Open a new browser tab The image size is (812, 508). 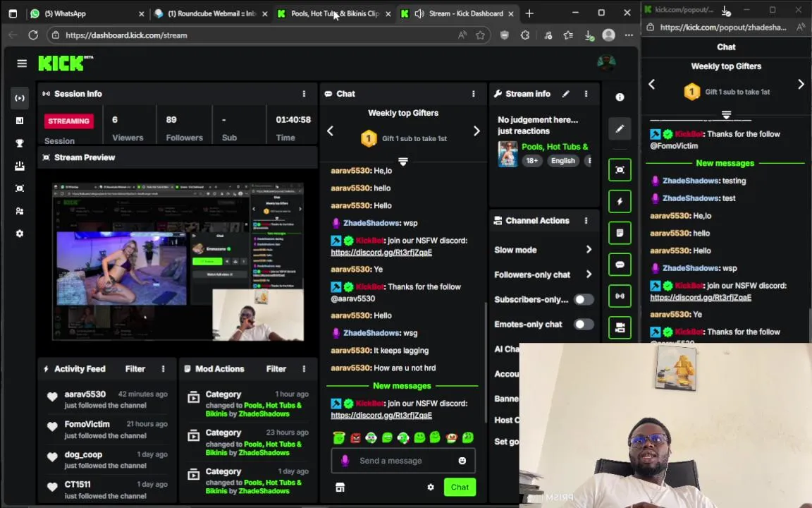pyautogui.click(x=529, y=14)
